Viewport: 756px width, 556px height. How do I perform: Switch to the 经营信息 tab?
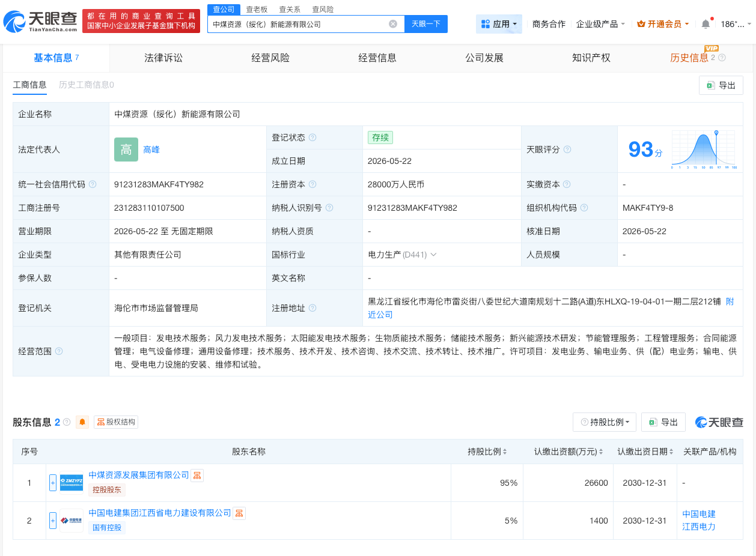pos(377,58)
